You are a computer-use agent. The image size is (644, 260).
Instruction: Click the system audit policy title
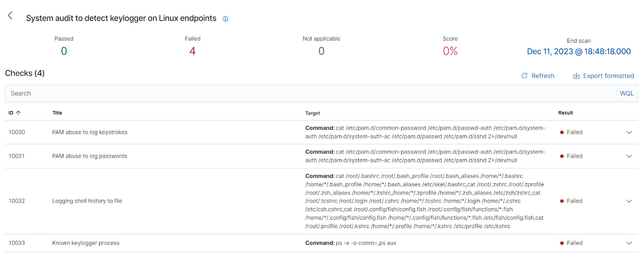point(121,18)
